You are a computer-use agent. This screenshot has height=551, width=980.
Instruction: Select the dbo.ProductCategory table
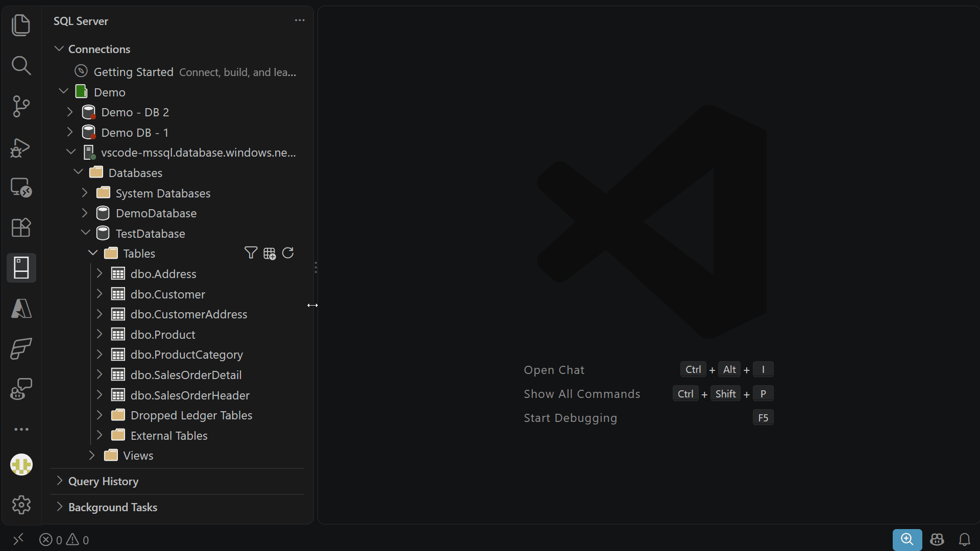178,355
